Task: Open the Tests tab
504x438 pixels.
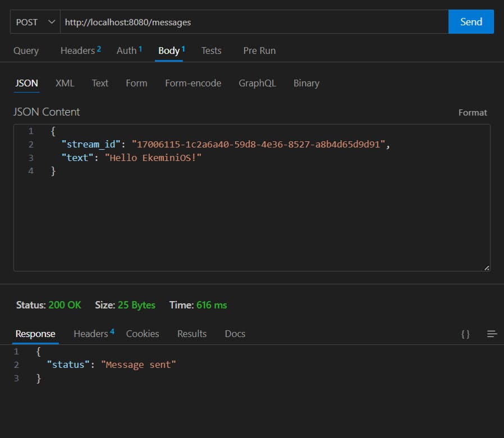Action: (211, 50)
